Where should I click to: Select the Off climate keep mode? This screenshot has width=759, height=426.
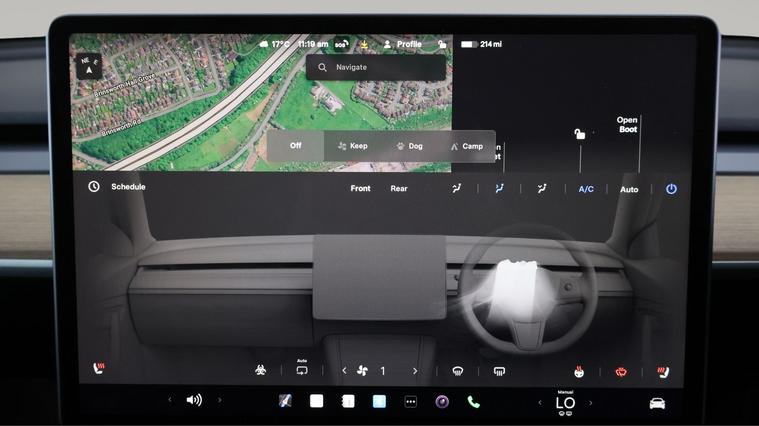point(295,146)
